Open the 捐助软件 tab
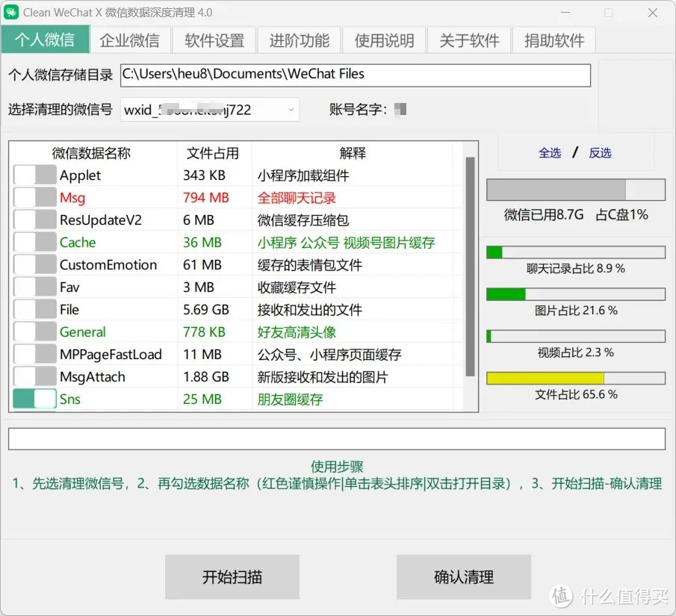 click(554, 40)
